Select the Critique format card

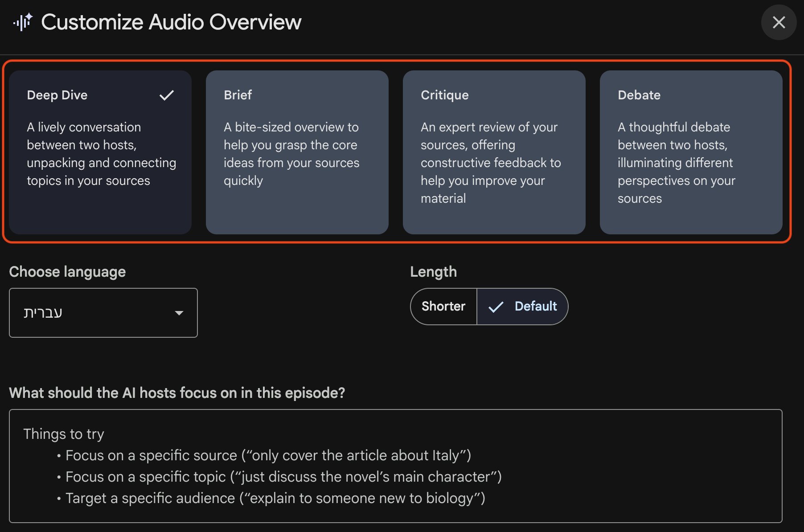(x=494, y=152)
